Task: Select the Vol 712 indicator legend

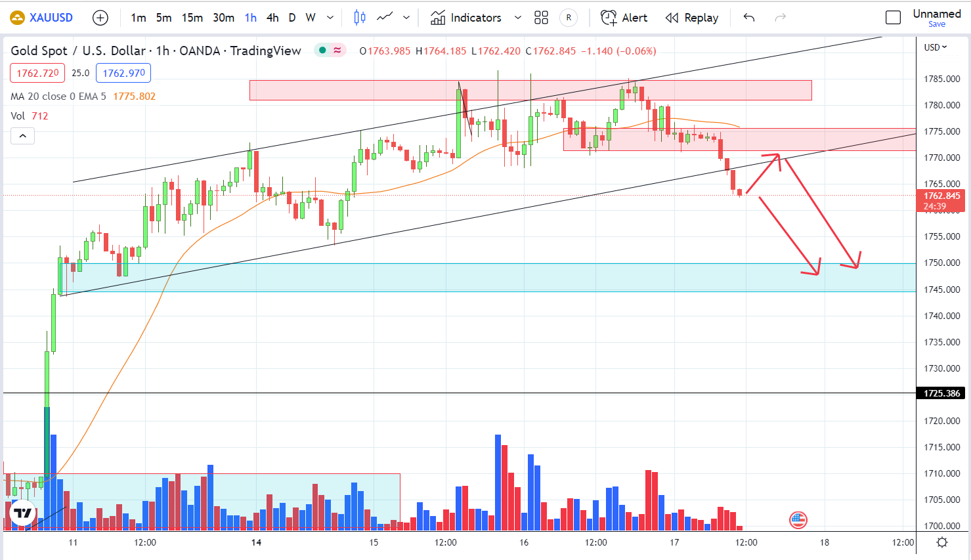Action: 29,116
